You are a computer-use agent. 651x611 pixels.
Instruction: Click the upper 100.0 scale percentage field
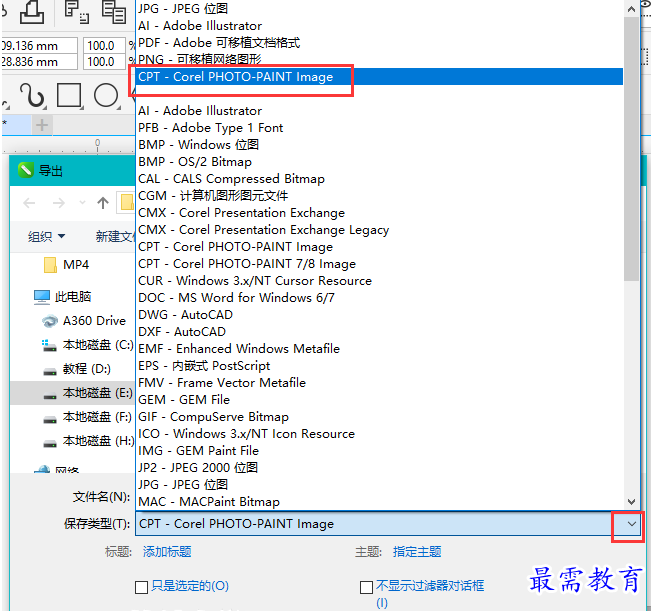[x=104, y=46]
